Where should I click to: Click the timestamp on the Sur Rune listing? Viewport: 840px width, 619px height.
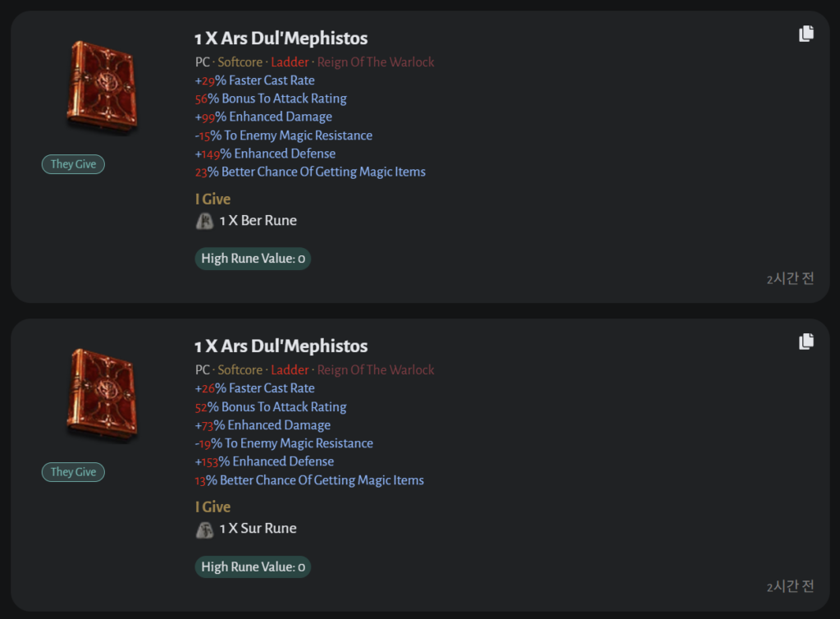coord(790,586)
